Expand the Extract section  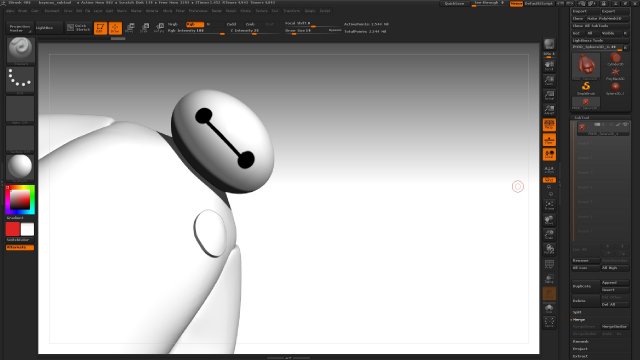pos(580,356)
